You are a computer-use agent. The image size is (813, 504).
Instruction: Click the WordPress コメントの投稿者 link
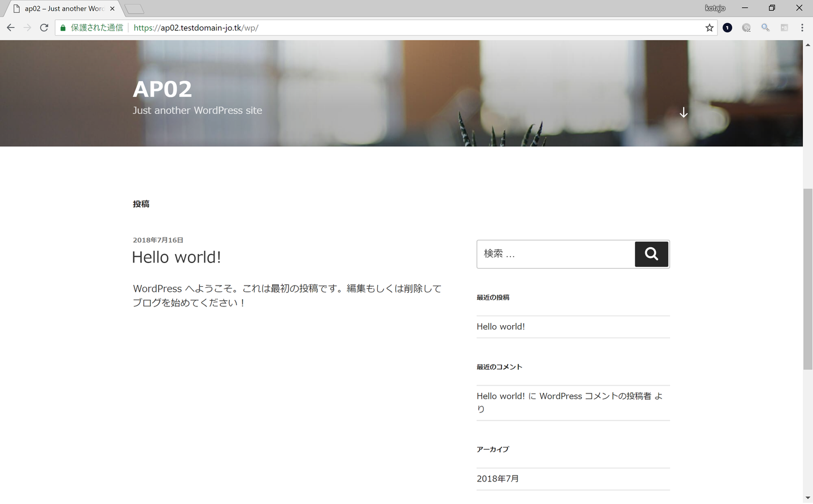[x=595, y=396]
